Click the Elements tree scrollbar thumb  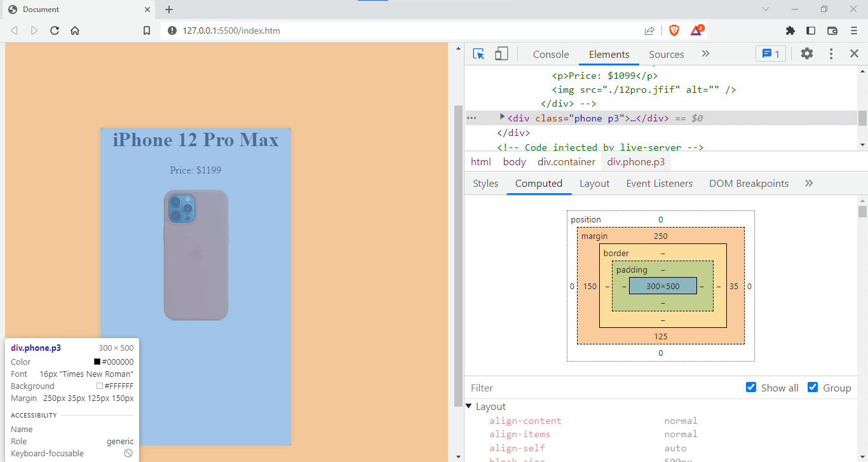862,118
